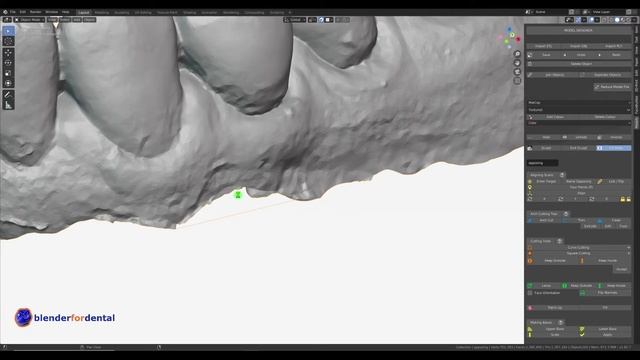Select the Measure tool
The width and height of the screenshot is (640, 360).
pyautogui.click(x=8, y=105)
